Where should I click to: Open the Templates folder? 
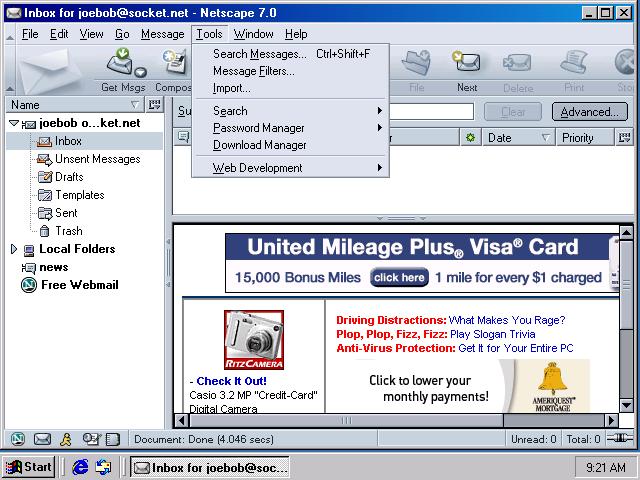80,195
